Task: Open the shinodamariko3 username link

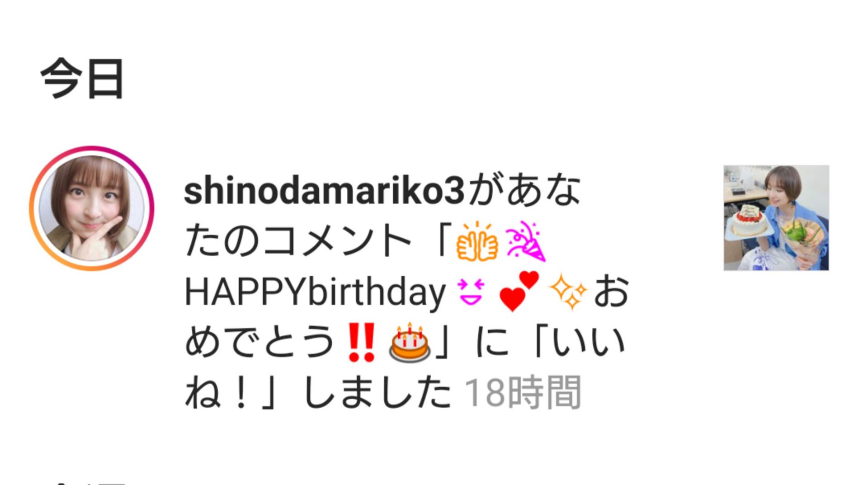Action: coord(324,191)
